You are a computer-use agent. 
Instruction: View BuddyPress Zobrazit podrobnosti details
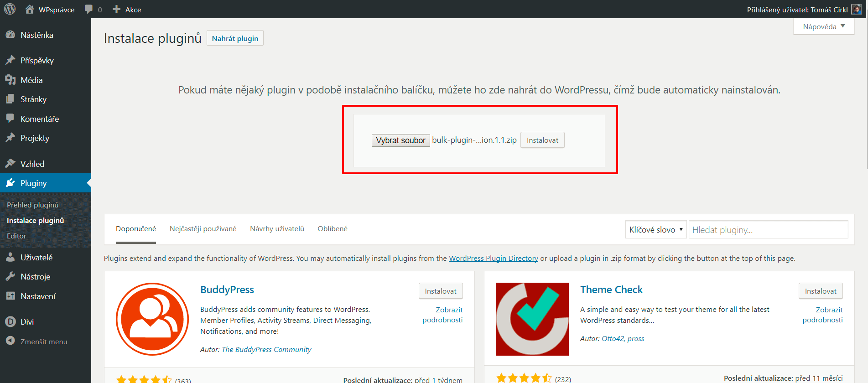pyautogui.click(x=442, y=315)
